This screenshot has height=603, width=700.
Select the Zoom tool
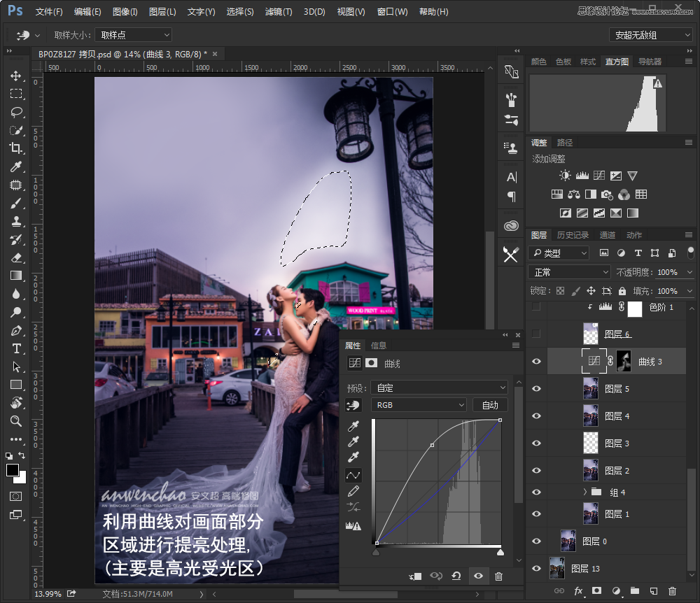pos(16,421)
